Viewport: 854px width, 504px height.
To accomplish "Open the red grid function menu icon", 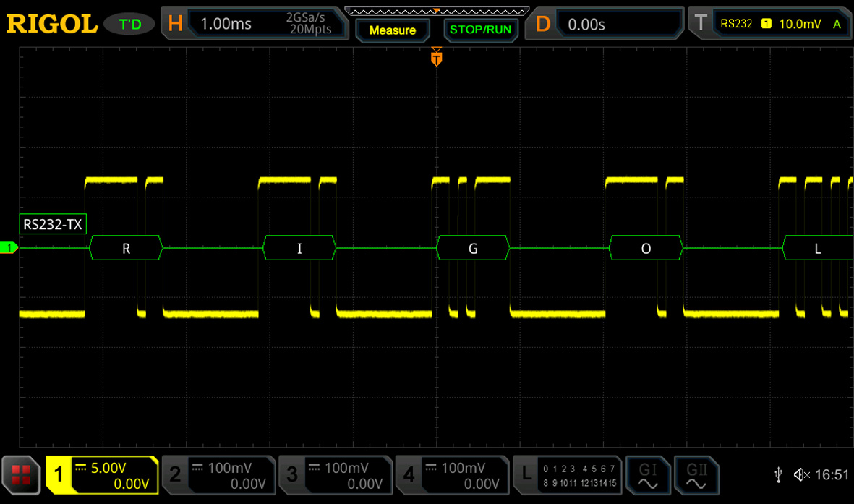I will pyautogui.click(x=21, y=475).
